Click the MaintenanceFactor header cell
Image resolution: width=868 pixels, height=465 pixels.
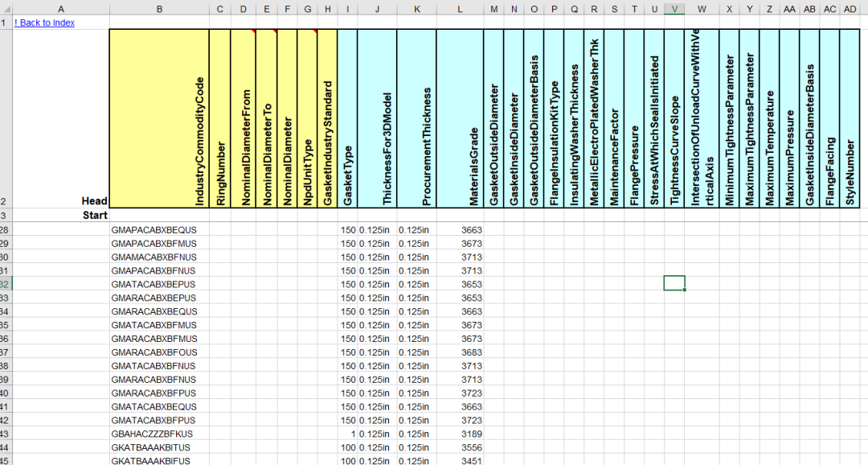(614, 118)
